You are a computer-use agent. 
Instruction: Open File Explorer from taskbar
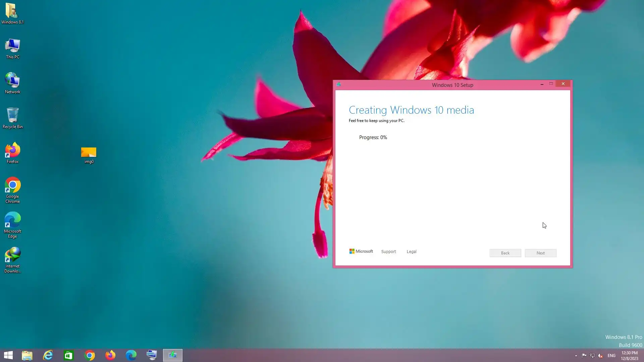[27, 355]
